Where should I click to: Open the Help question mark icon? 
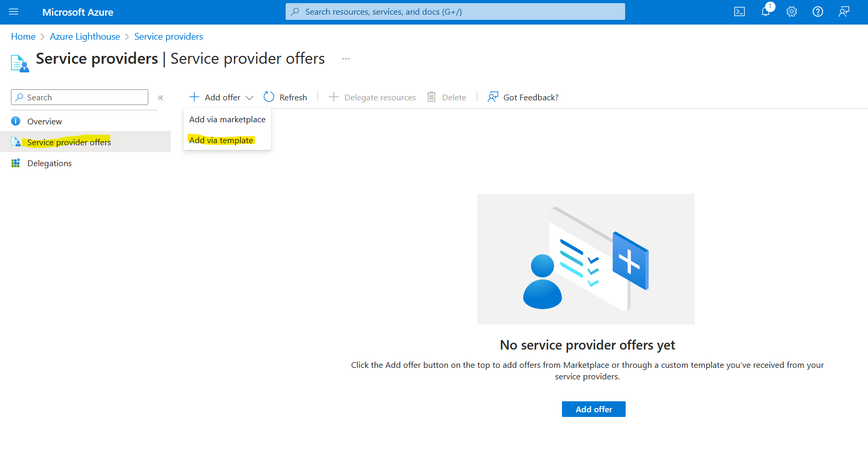[818, 12]
